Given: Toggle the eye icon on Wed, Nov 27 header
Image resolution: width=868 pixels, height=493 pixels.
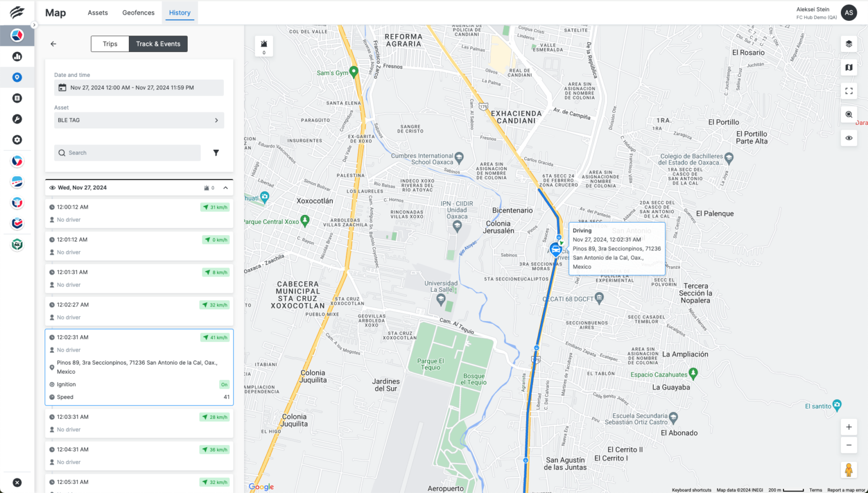Looking at the screenshot, I should click(52, 187).
